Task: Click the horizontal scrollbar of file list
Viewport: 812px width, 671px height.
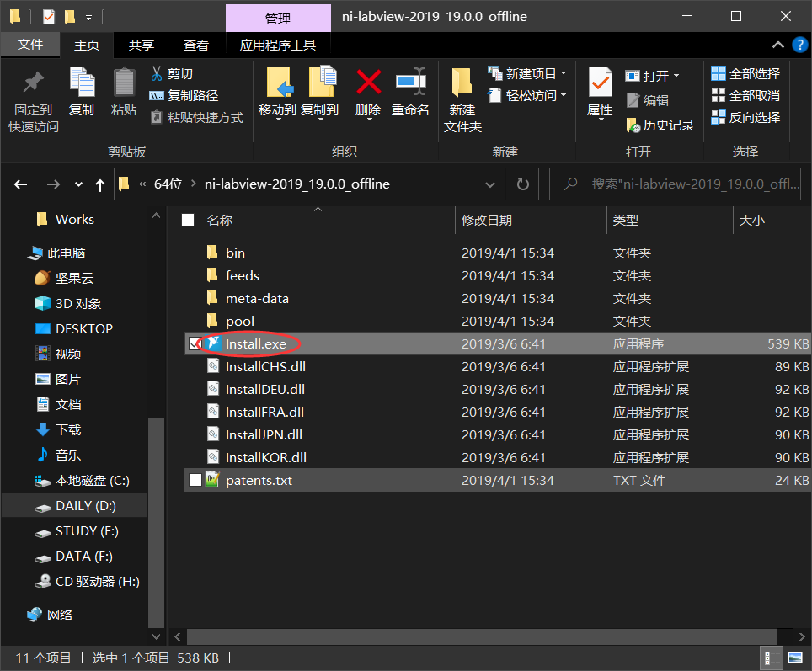Action: click(x=482, y=636)
